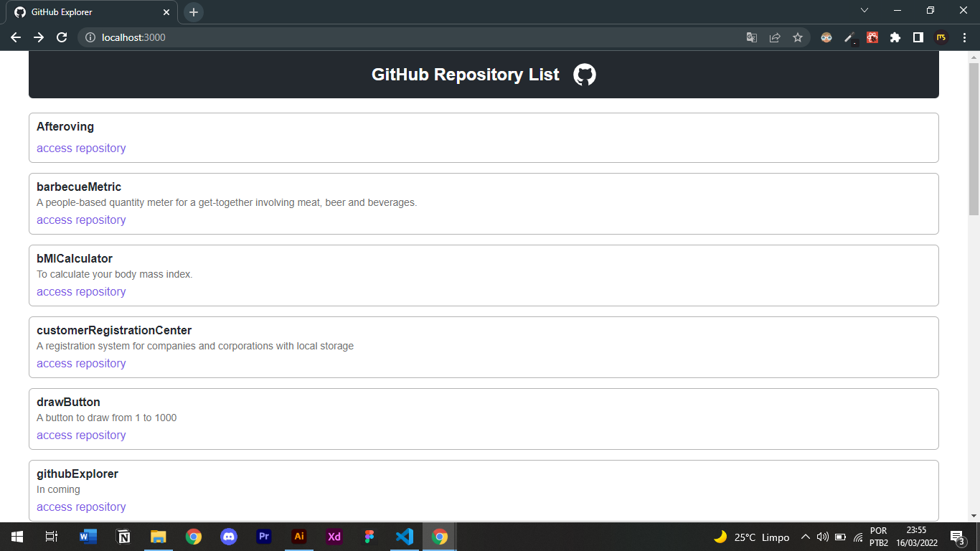This screenshot has width=980, height=551.
Task: Select the eyedropper extension icon
Action: tap(850, 37)
